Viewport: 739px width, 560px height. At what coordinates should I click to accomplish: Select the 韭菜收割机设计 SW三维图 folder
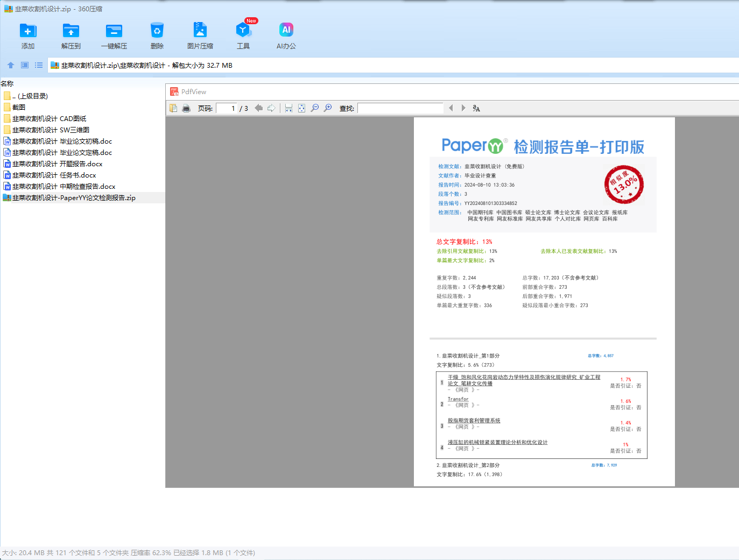[46, 130]
